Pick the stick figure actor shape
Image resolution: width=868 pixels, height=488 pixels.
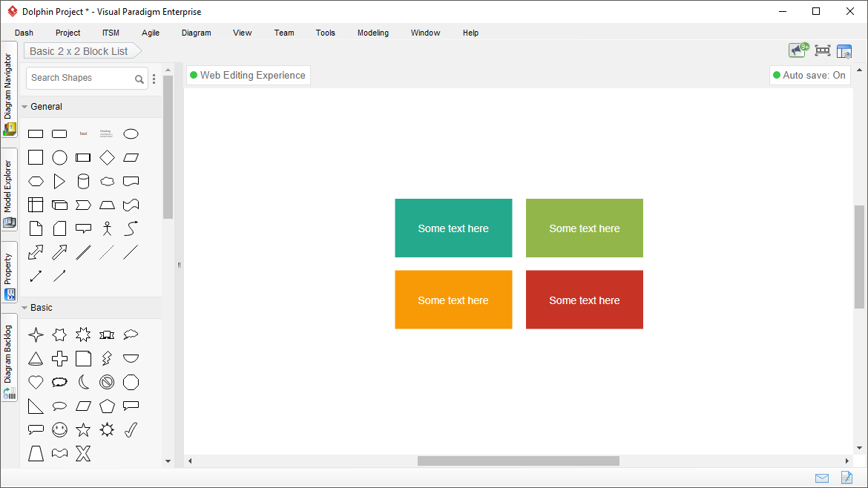(107, 228)
